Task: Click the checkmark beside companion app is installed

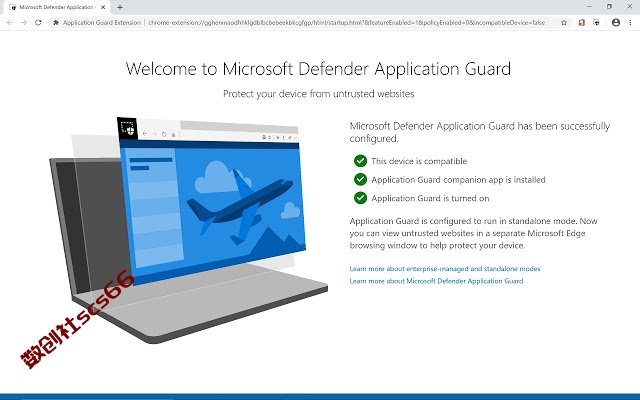Action: click(360, 179)
